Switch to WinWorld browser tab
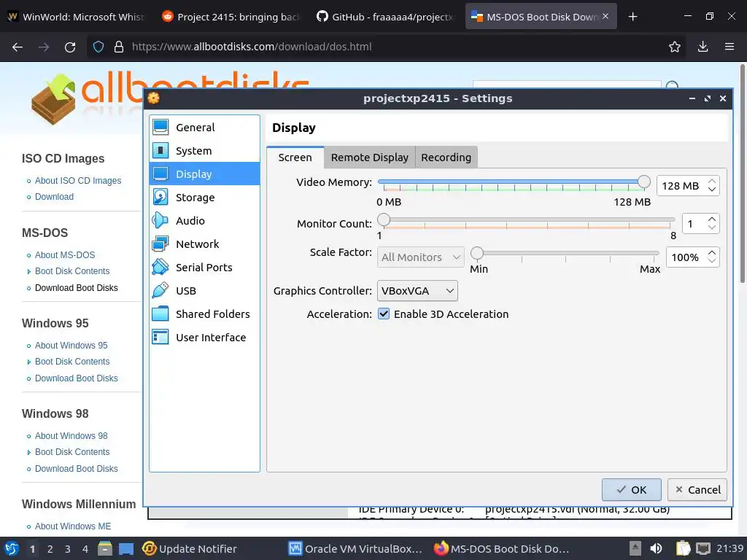Viewport: 747px width, 560px height. point(77,17)
